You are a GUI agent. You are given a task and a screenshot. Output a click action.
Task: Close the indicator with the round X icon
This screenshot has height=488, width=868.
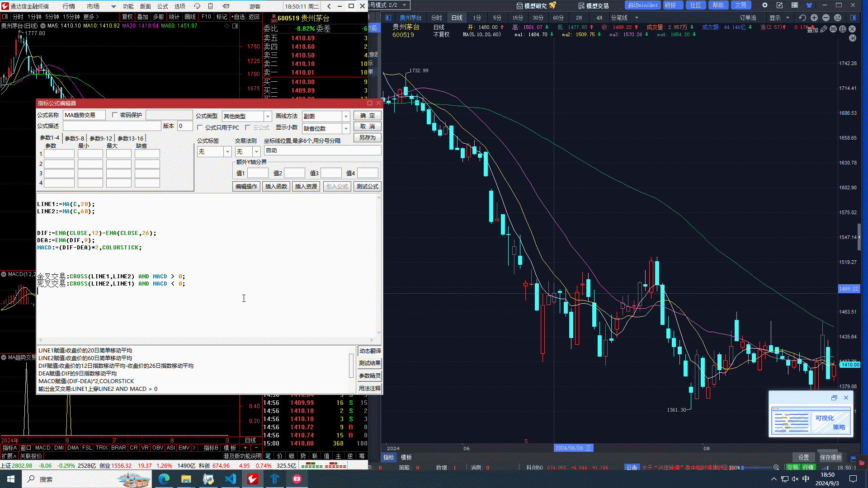click(852, 29)
